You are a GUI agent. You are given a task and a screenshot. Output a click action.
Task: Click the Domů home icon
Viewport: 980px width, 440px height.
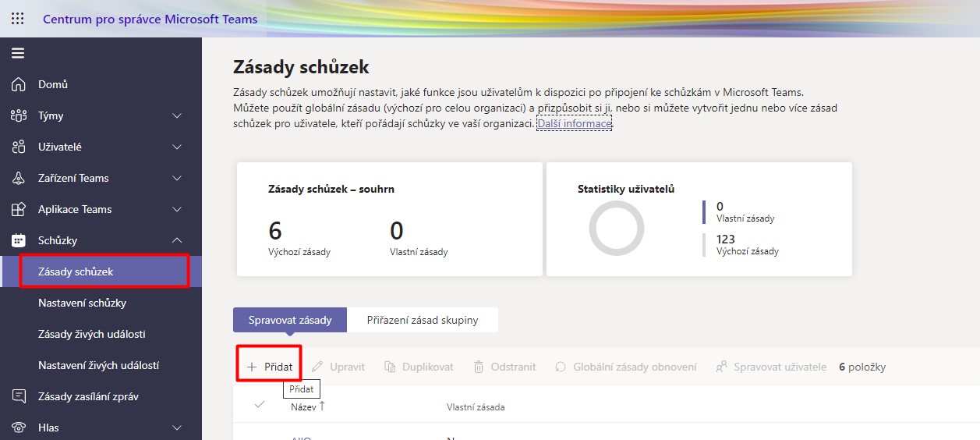(19, 84)
